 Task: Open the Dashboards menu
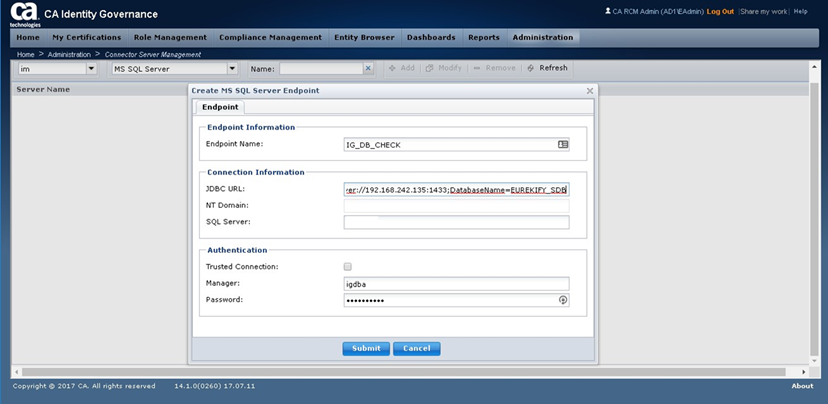[x=431, y=37]
